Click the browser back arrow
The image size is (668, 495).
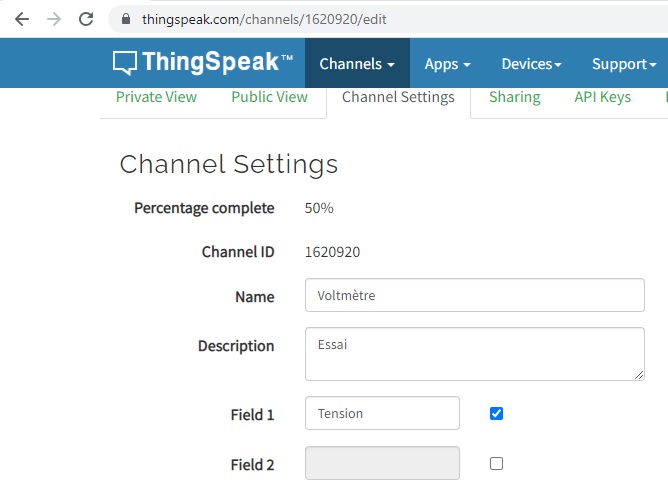[22, 19]
